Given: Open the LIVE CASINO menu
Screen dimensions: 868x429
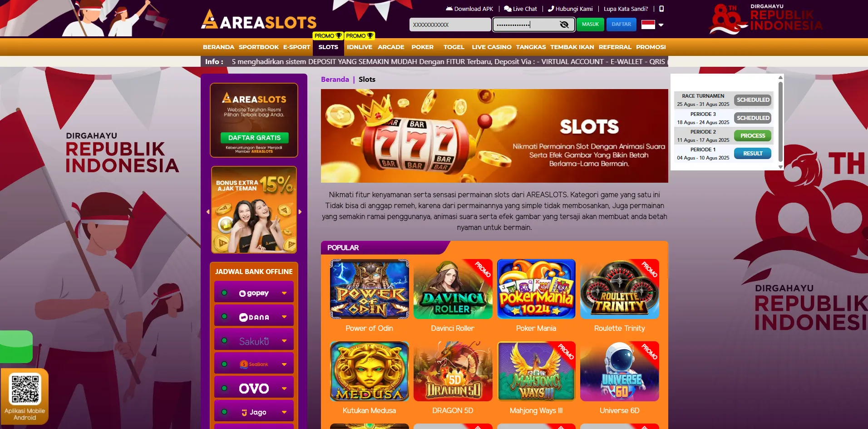Looking at the screenshot, I should [x=491, y=47].
